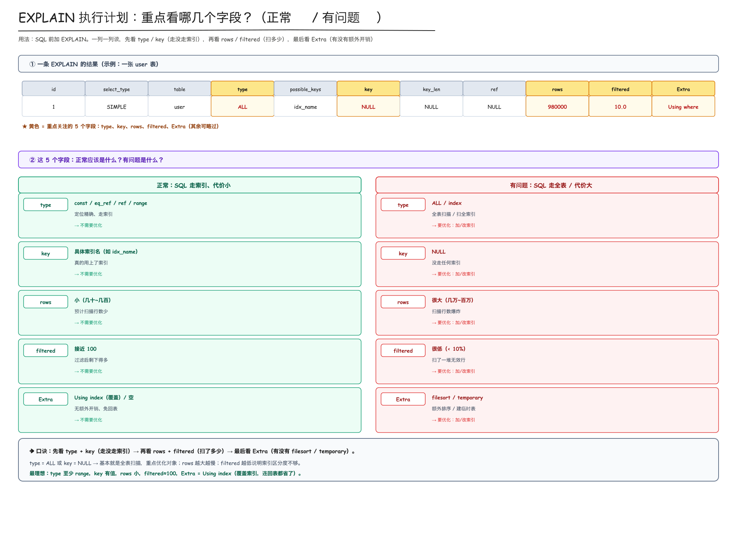Click the 'select_type' header cell
The image size is (737, 560).
116,89
